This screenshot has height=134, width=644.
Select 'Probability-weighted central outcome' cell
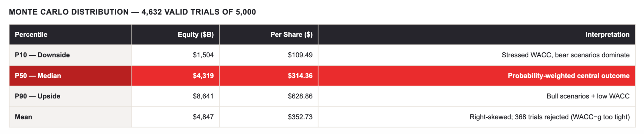[477, 76]
